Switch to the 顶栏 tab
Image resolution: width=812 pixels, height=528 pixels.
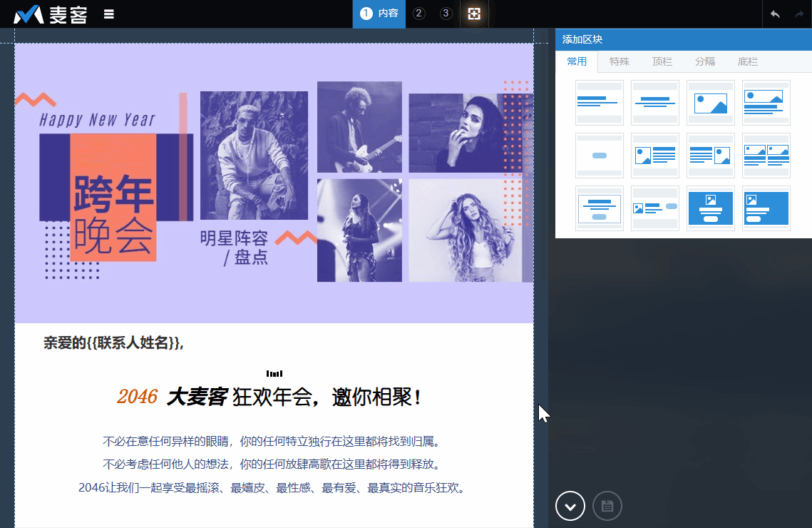pos(662,62)
